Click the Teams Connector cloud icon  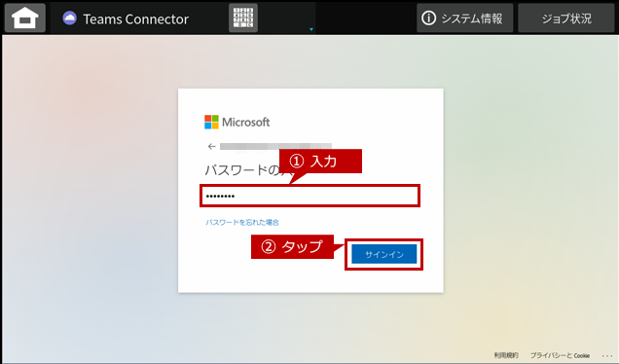[70, 18]
